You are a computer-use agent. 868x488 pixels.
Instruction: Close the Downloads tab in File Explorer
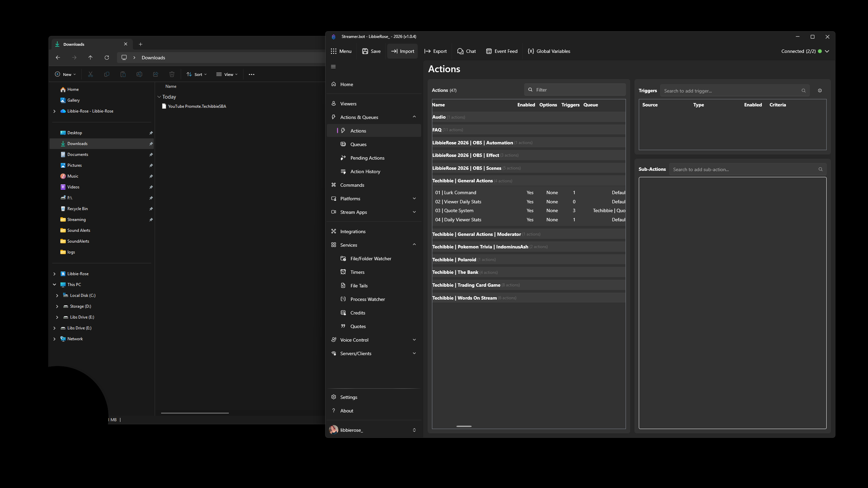point(126,44)
